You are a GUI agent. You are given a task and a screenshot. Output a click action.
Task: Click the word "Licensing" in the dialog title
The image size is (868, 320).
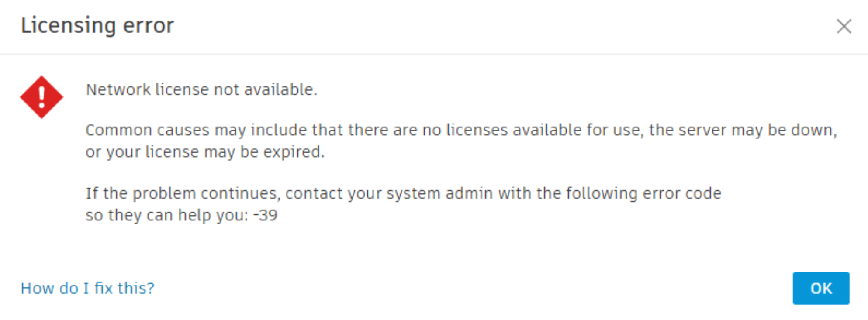point(68,25)
